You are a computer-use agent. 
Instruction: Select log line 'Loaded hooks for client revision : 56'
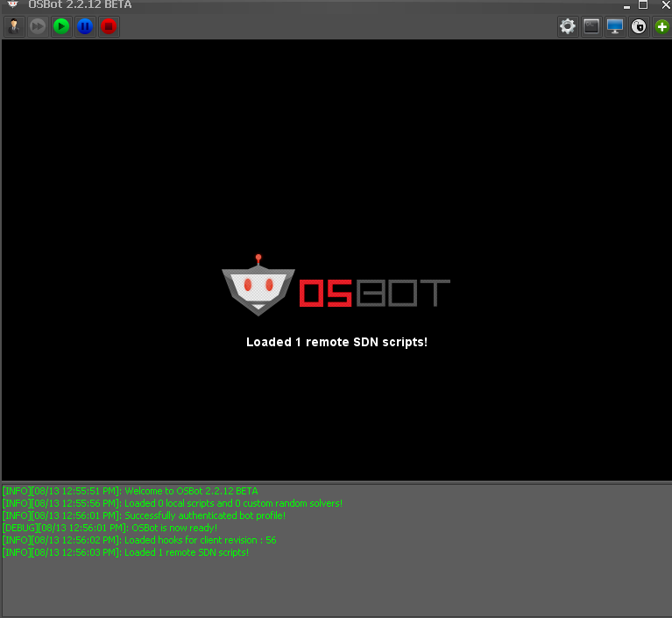point(139,540)
